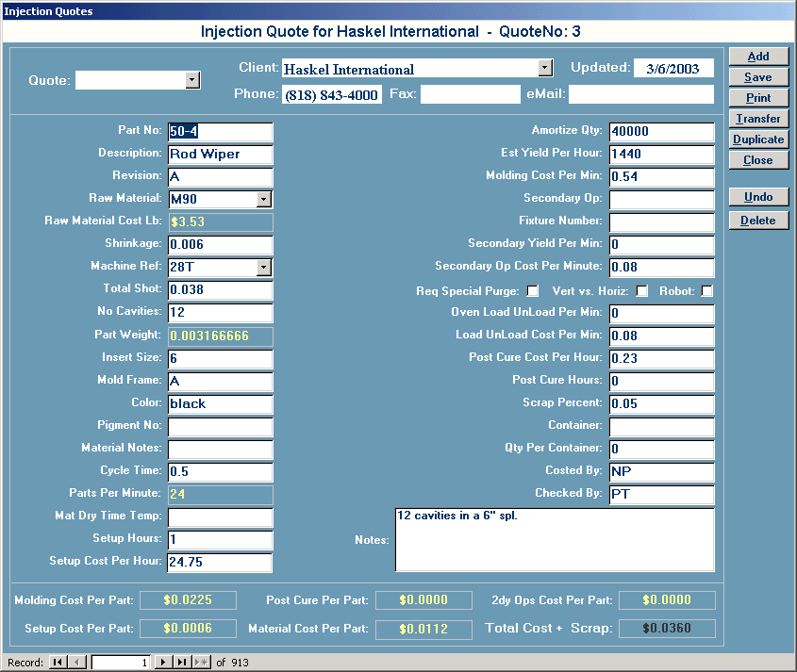Click the Setup Hours field

point(220,539)
